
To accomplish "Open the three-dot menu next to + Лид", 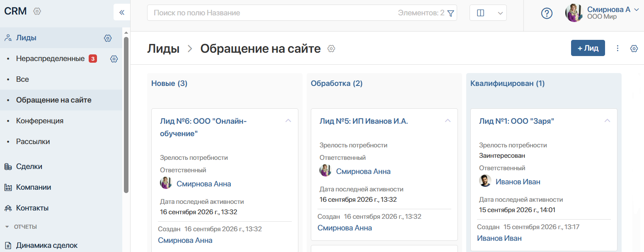I will 617,48.
